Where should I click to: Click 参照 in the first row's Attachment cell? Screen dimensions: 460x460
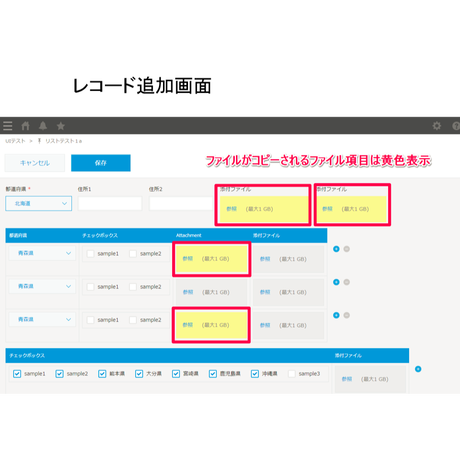(188, 258)
